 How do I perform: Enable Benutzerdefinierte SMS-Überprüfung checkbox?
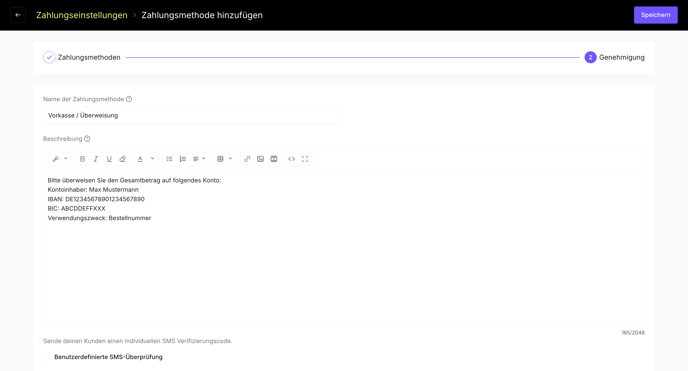47,357
